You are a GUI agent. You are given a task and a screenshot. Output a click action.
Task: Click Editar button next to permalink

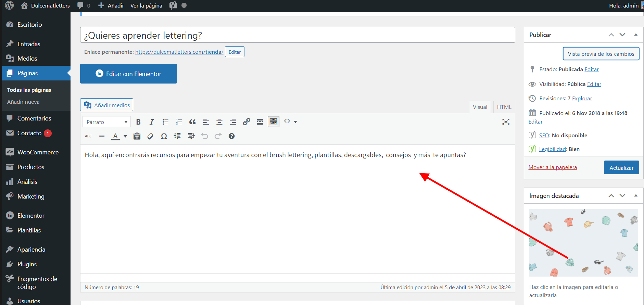point(235,52)
